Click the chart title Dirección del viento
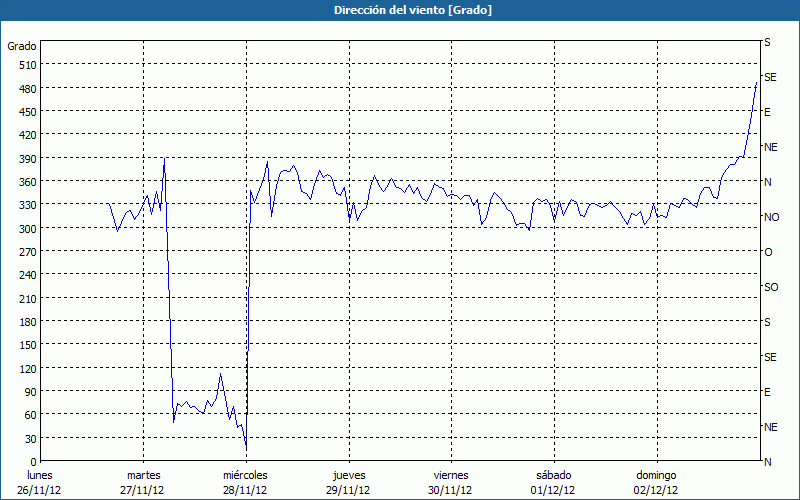Screen dimensions: 800x500 pyautogui.click(x=399, y=10)
